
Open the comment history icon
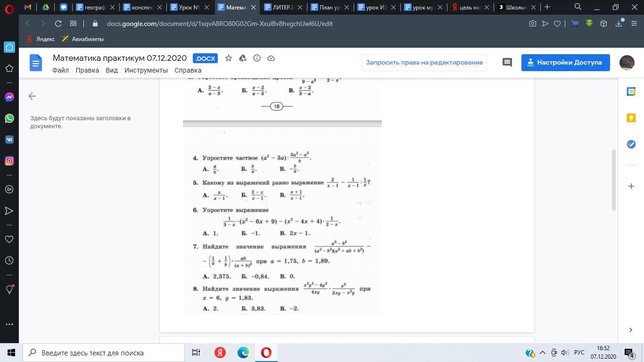coord(507,62)
